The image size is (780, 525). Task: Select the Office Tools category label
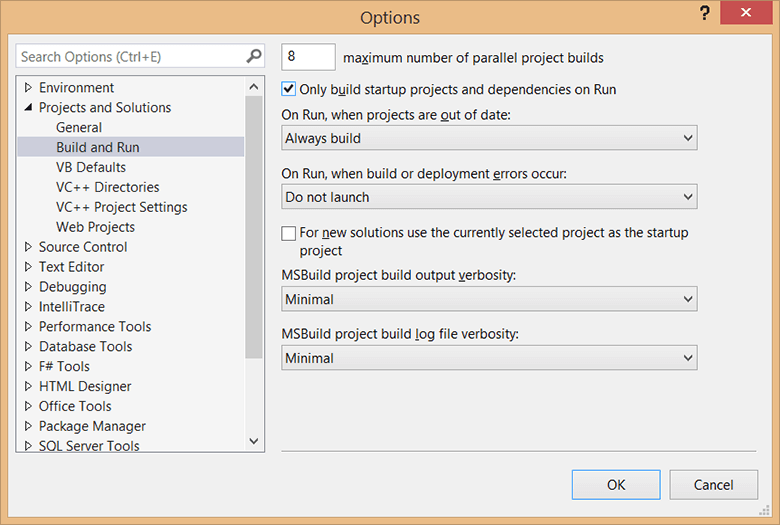(75, 406)
